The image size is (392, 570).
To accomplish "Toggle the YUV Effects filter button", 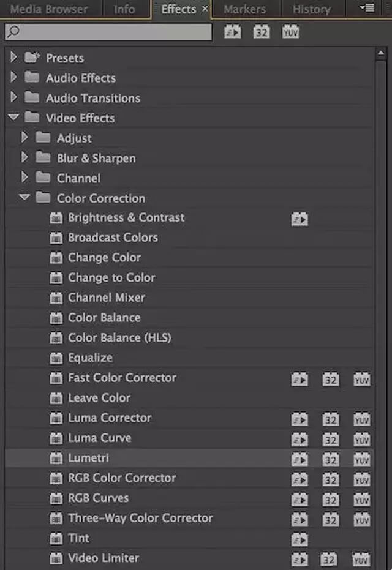I will coord(290,31).
